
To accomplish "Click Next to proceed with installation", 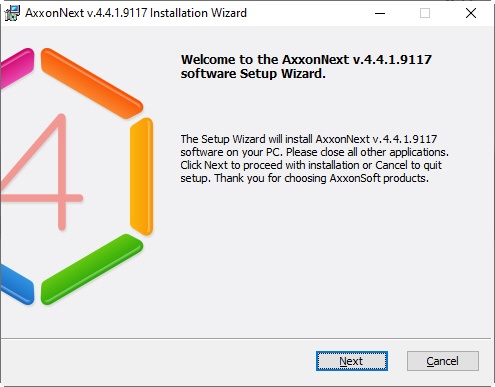I will [352, 361].
